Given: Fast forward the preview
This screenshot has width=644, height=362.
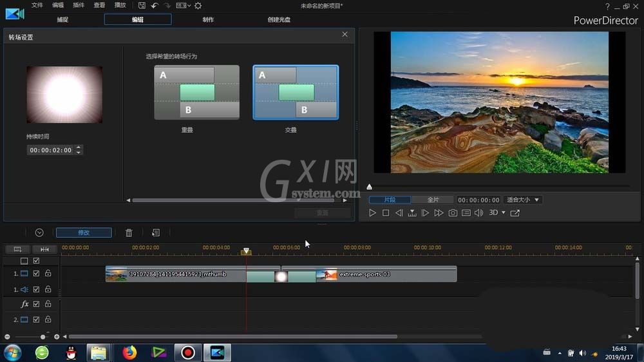Looking at the screenshot, I should pyautogui.click(x=439, y=213).
